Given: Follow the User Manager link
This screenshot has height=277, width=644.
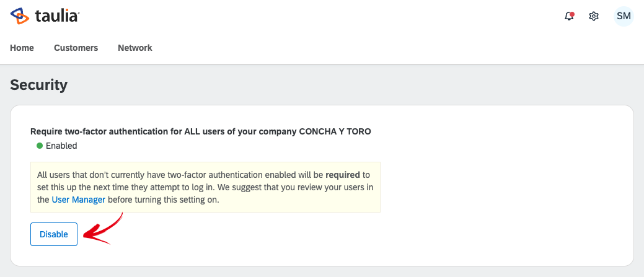Looking at the screenshot, I should [x=79, y=200].
